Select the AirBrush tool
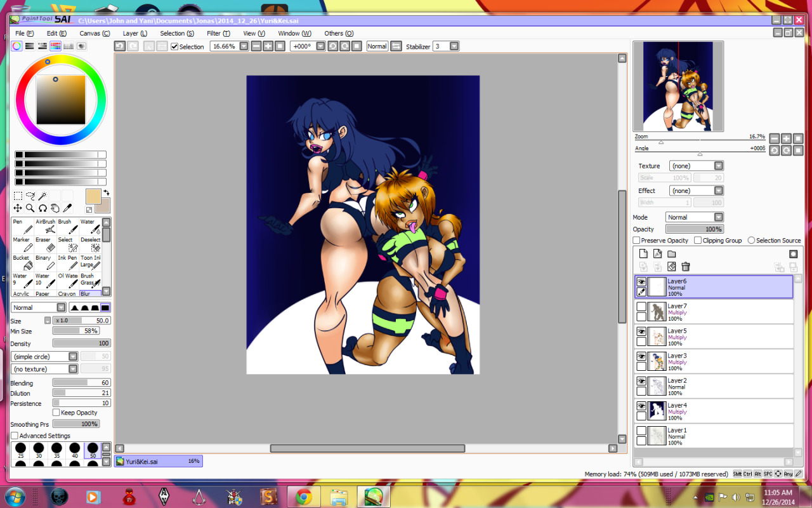 (x=45, y=226)
